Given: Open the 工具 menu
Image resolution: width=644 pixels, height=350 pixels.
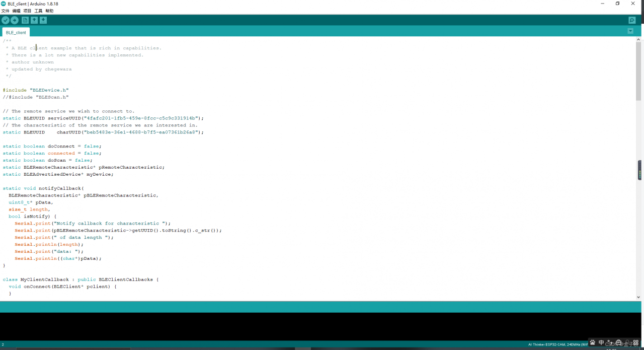Looking at the screenshot, I should 38,11.
